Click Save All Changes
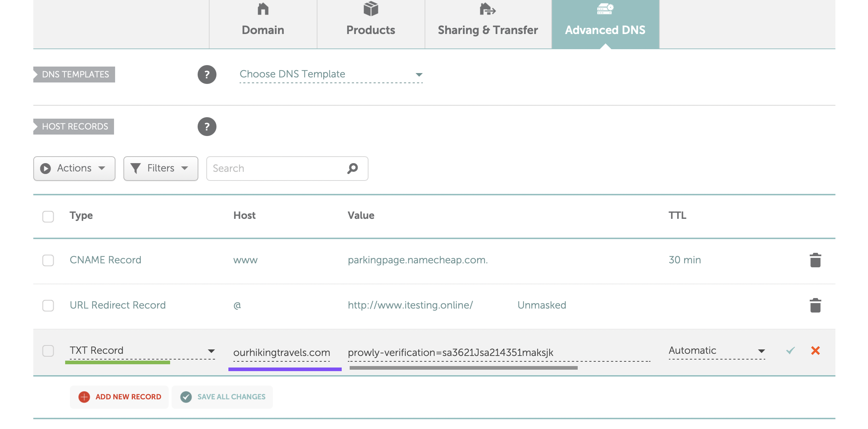 click(222, 397)
